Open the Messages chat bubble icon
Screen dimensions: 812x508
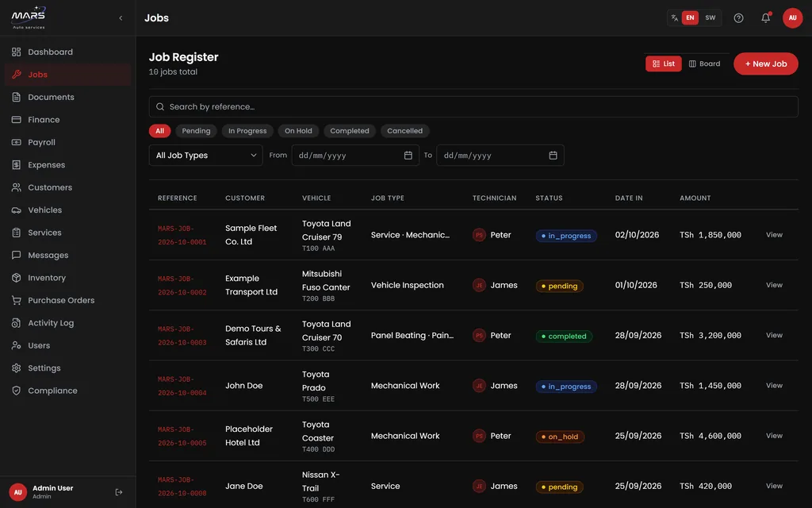[17, 255]
